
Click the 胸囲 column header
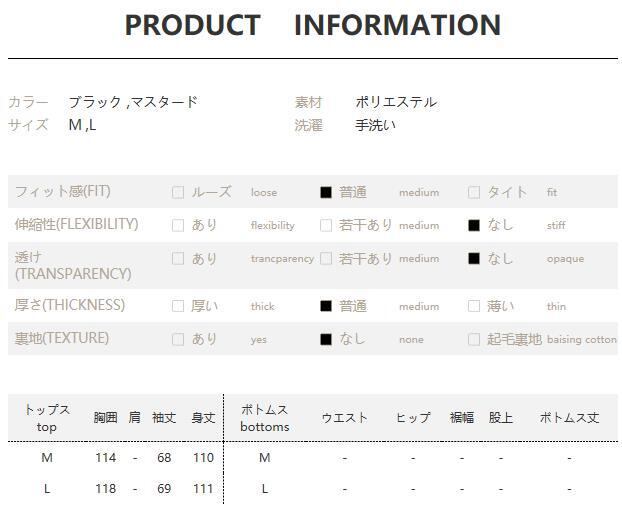point(105,418)
